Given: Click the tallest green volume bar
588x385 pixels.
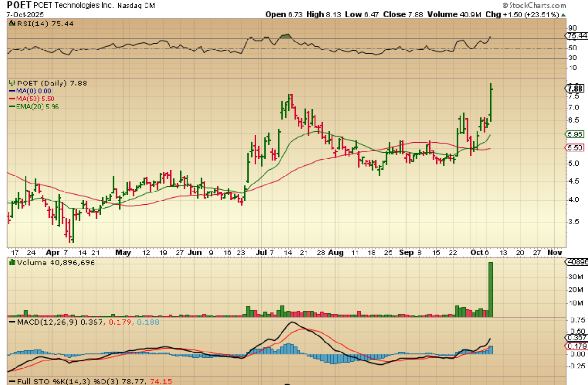Looking at the screenshot, I should click(x=490, y=289).
